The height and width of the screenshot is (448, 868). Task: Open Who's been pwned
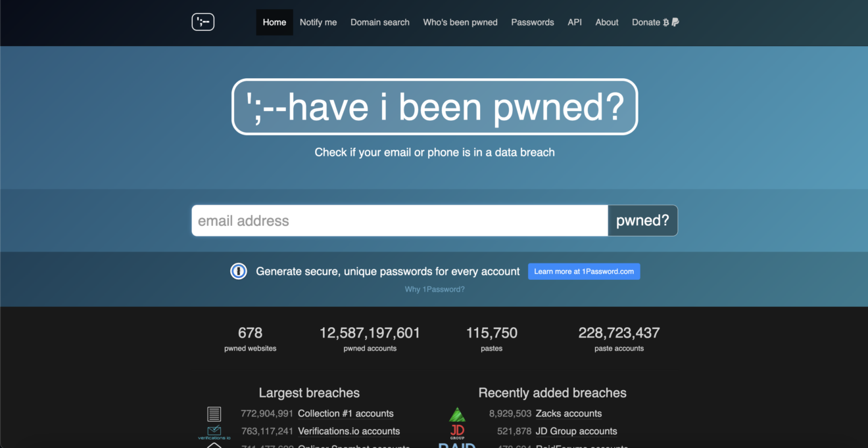tap(460, 22)
